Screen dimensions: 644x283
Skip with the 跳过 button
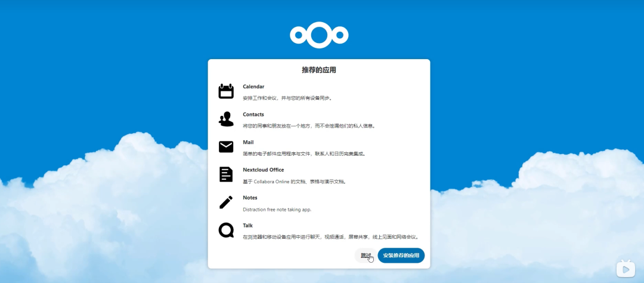pos(366,256)
